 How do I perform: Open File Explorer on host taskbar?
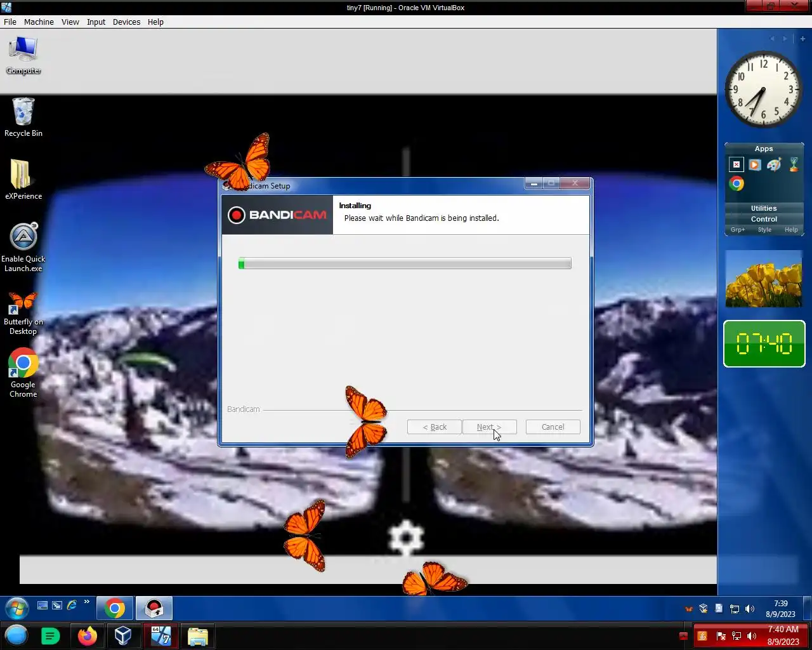(x=198, y=636)
